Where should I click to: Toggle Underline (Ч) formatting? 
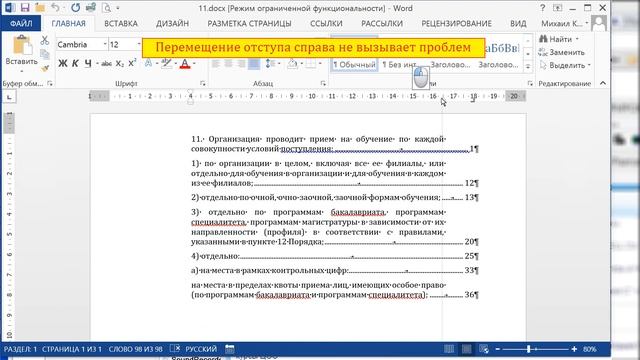(88, 63)
